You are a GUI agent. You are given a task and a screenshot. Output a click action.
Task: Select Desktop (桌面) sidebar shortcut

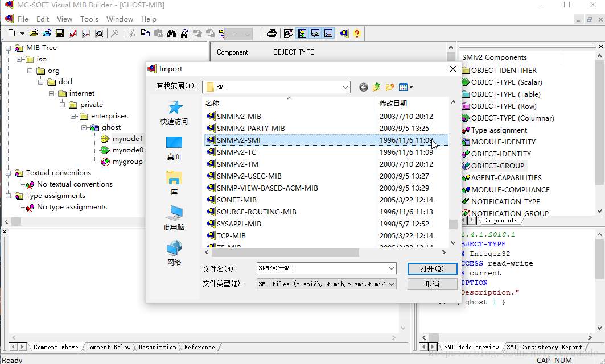174,148
